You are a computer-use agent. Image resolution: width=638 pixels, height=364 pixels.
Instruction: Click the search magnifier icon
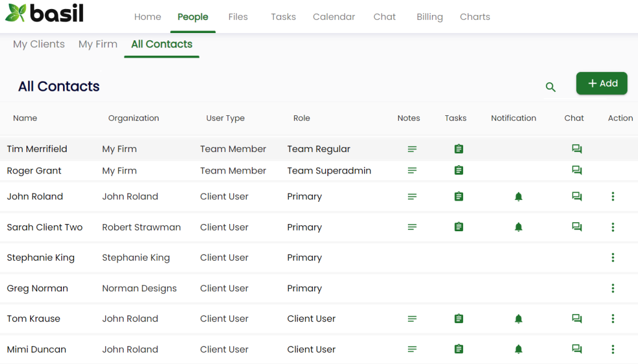tap(550, 87)
